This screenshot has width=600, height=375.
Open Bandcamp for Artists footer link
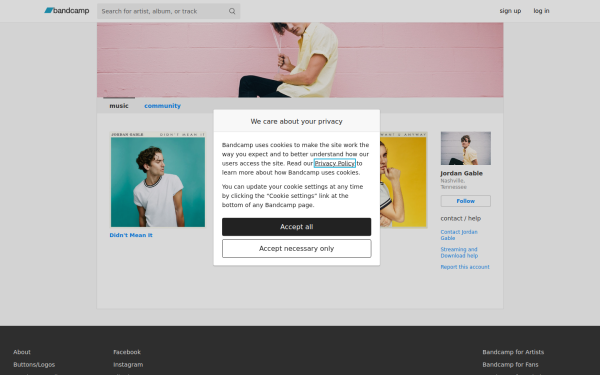(x=513, y=352)
